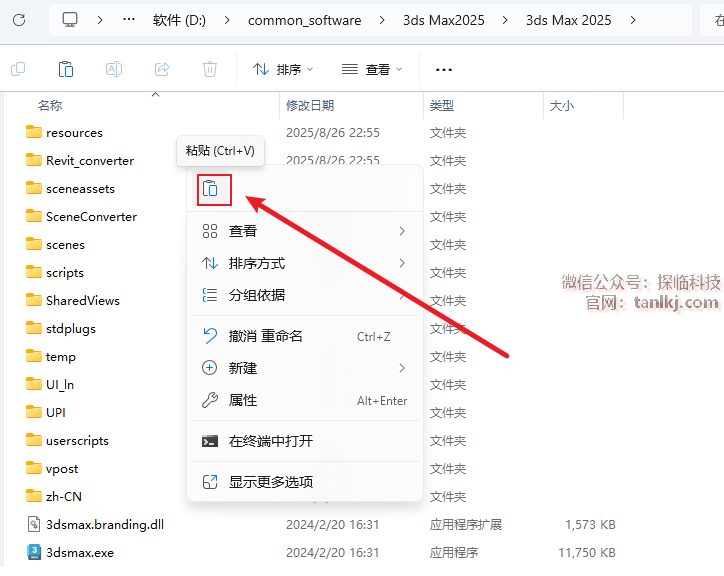Click 应用程序扩展 type cell
Image resolution: width=724 pixels, height=576 pixels.
[465, 525]
